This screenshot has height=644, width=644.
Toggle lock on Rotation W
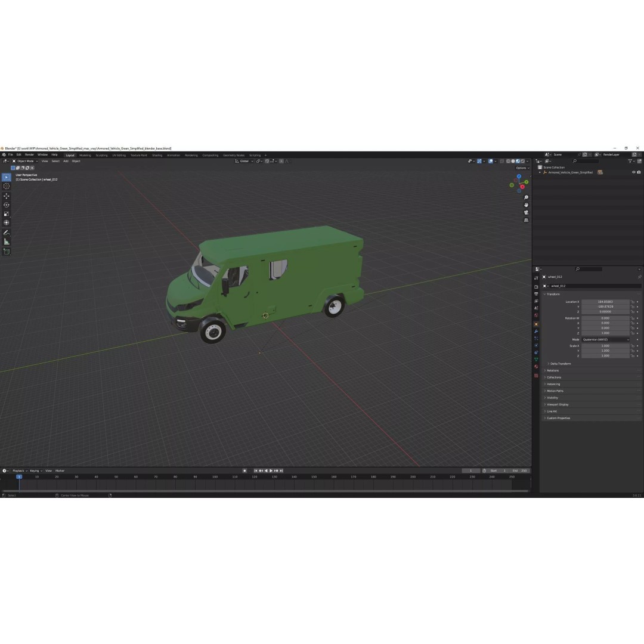point(633,318)
